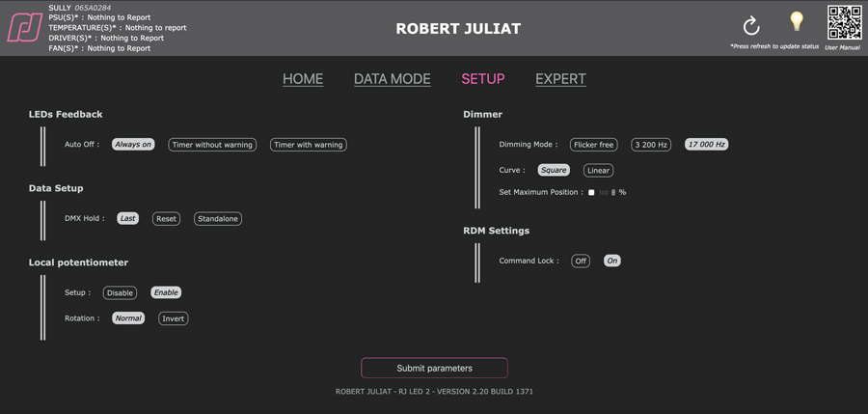Invert the potentiometer rotation
The width and height of the screenshot is (868, 414).
[174, 318]
